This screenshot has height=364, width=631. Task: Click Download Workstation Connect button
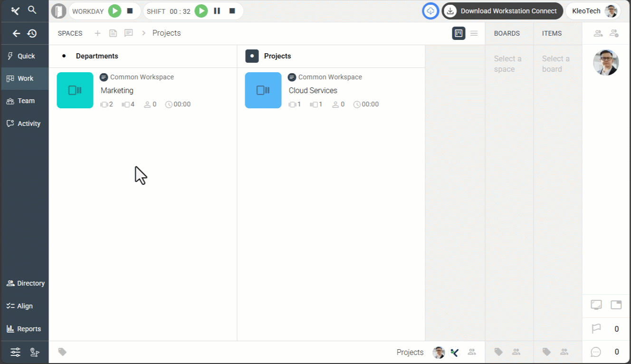click(x=502, y=11)
